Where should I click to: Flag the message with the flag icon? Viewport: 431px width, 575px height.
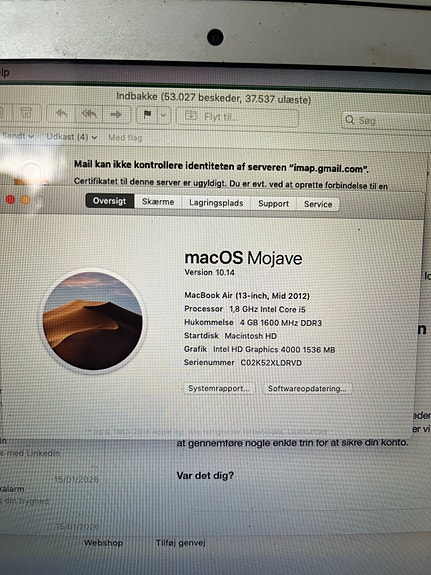(x=147, y=116)
